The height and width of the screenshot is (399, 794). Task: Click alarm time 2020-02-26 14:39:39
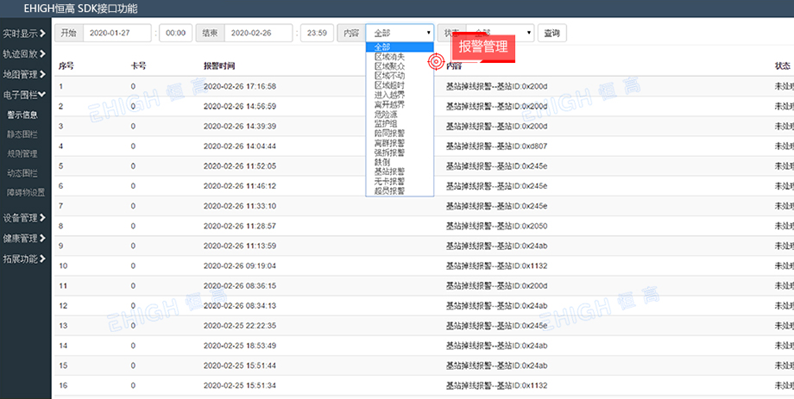coord(240,126)
